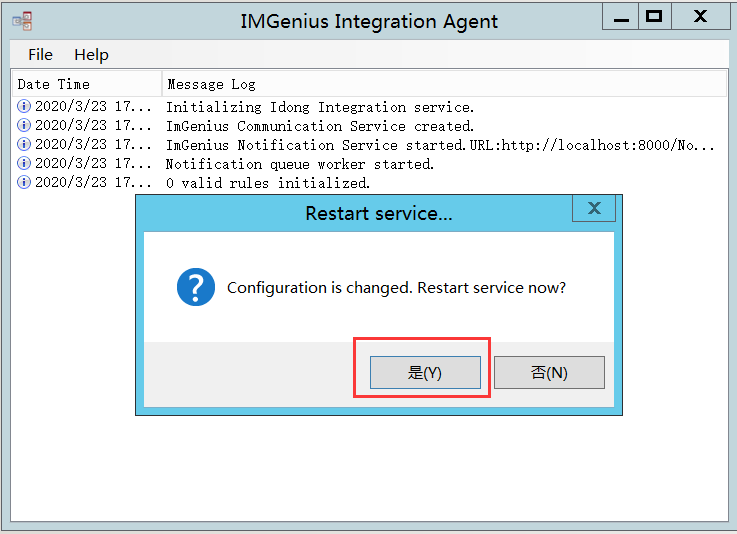Open the Help menu
Image resolution: width=737 pixels, height=534 pixels.
[91, 54]
